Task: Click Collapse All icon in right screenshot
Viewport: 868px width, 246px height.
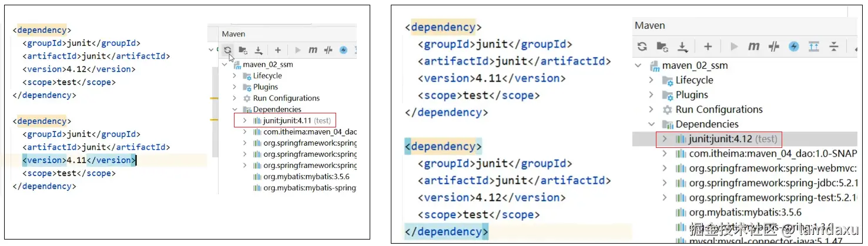Action: pyautogui.click(x=833, y=46)
